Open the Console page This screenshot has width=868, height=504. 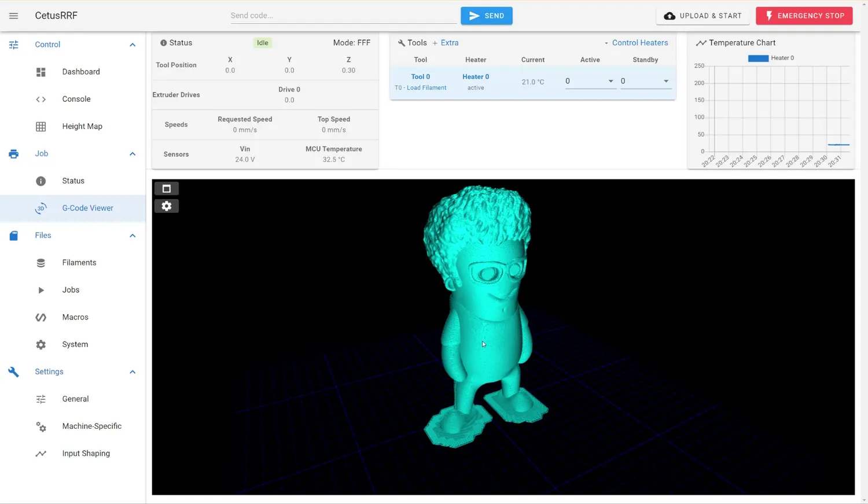coord(76,99)
